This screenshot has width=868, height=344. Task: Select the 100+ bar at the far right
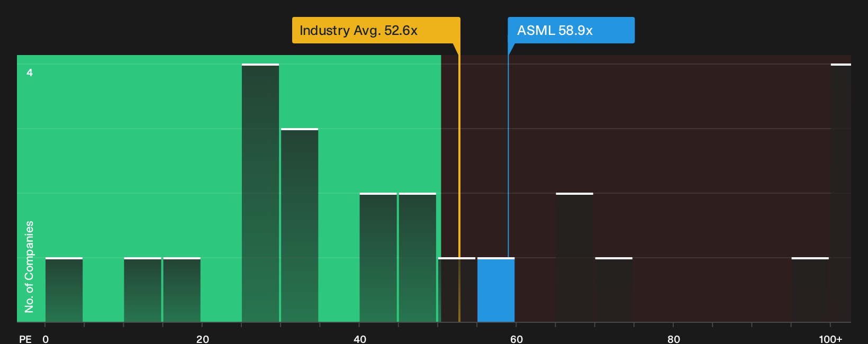841,193
